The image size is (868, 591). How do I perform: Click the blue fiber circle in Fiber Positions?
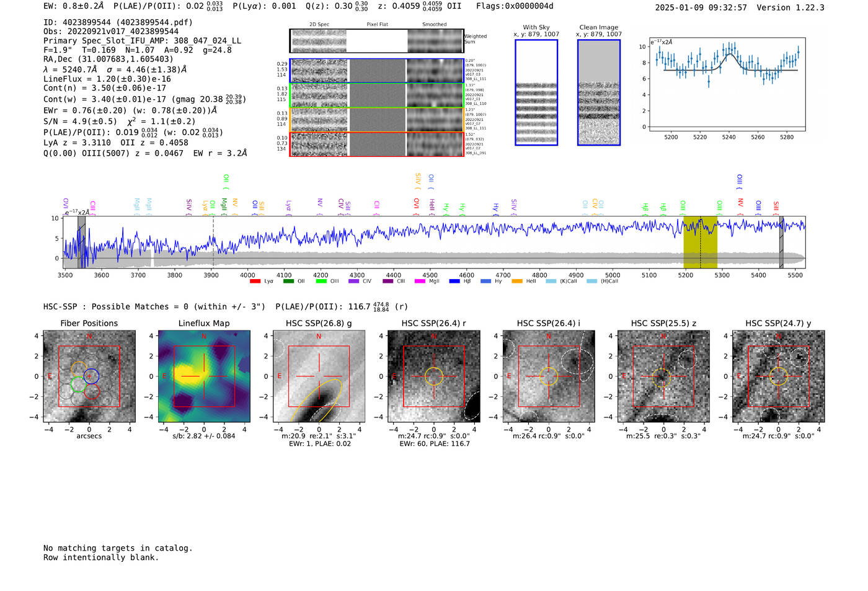coord(91,376)
